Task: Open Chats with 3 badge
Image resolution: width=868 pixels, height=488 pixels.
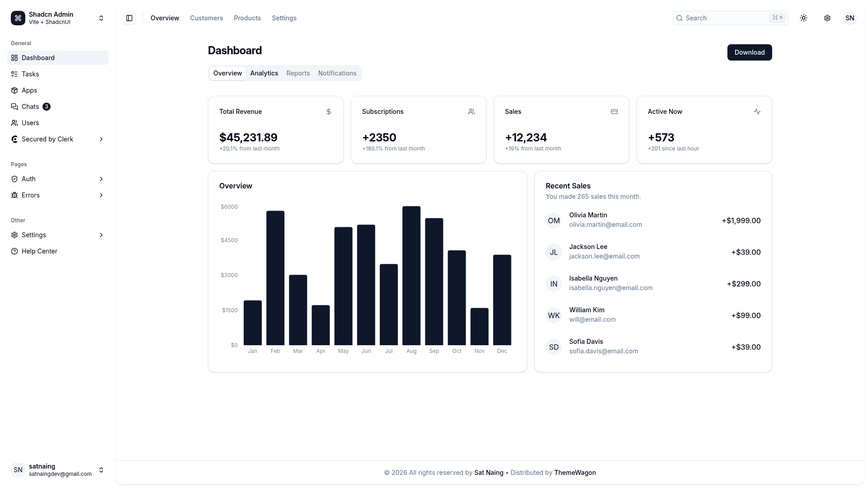Action: (x=58, y=107)
